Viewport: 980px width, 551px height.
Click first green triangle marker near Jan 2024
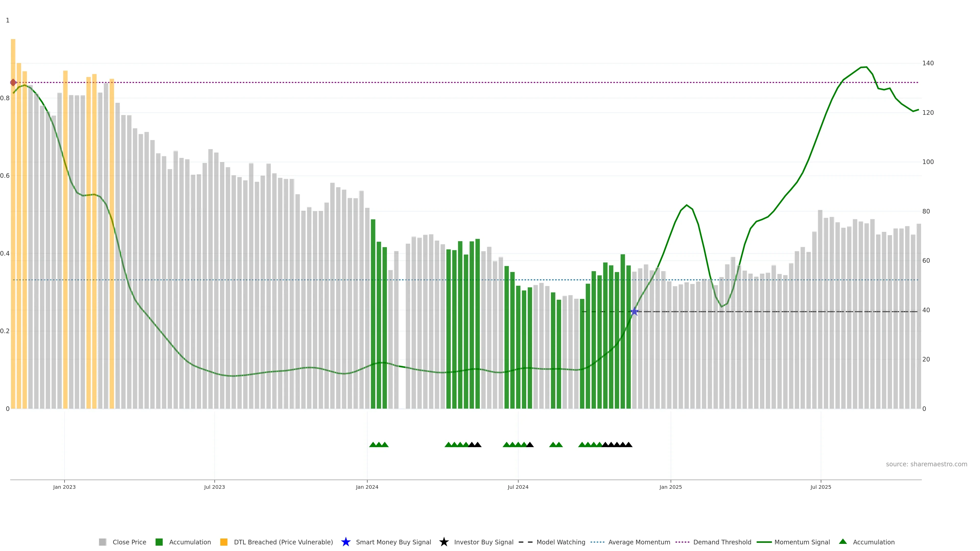[x=373, y=445]
